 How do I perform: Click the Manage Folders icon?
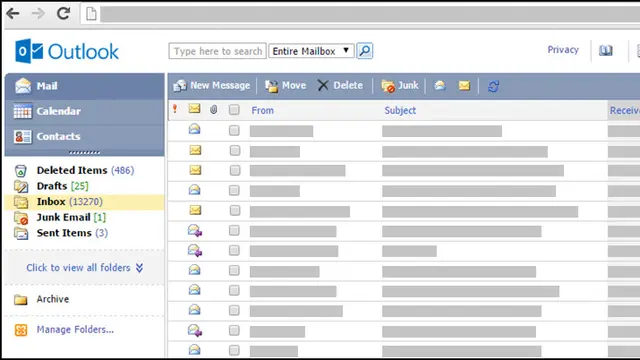click(21, 330)
